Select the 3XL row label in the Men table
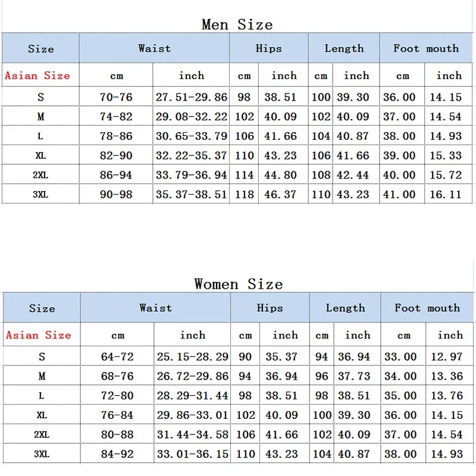 click(x=40, y=195)
